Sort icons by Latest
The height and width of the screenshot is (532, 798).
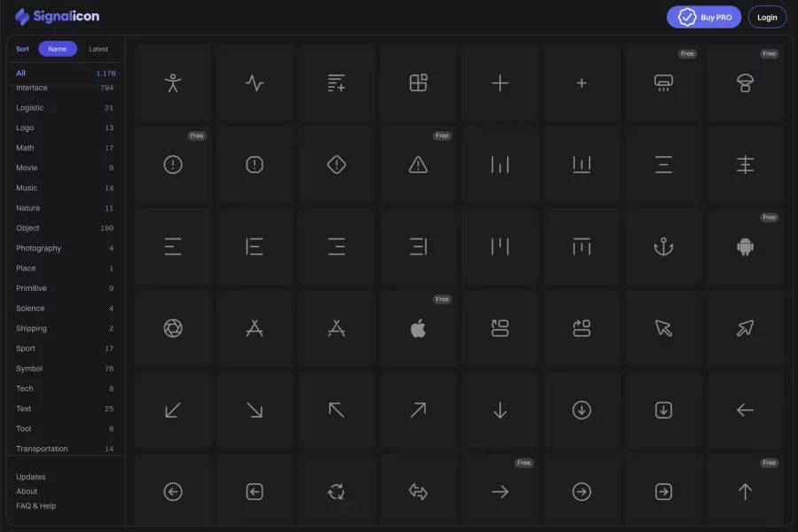[98, 49]
